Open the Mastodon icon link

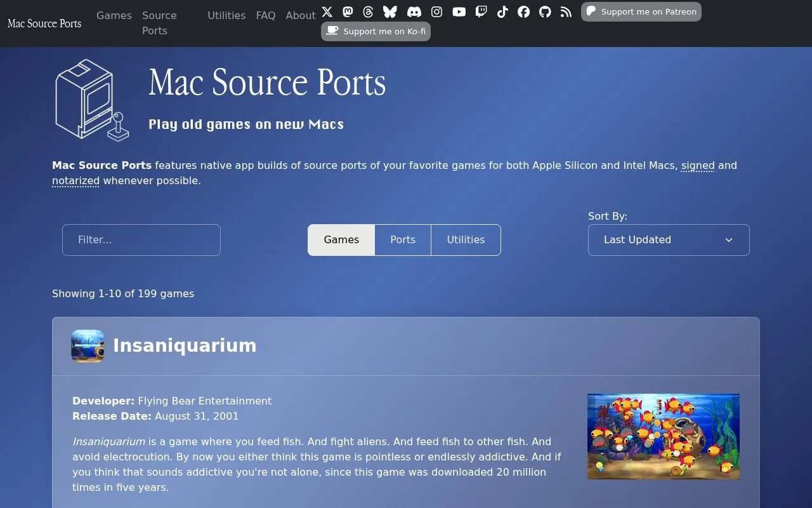(348, 11)
